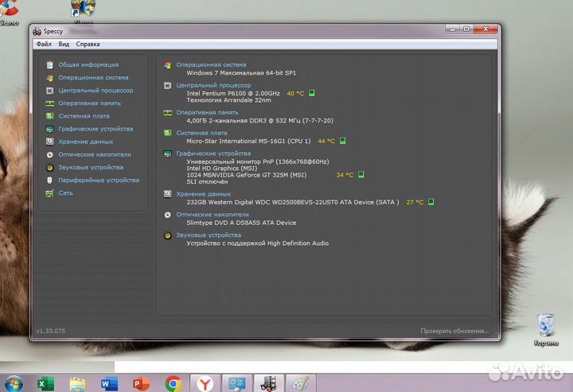
Task: Select Периферийные устройства in sidebar
Action: pyautogui.click(x=99, y=180)
